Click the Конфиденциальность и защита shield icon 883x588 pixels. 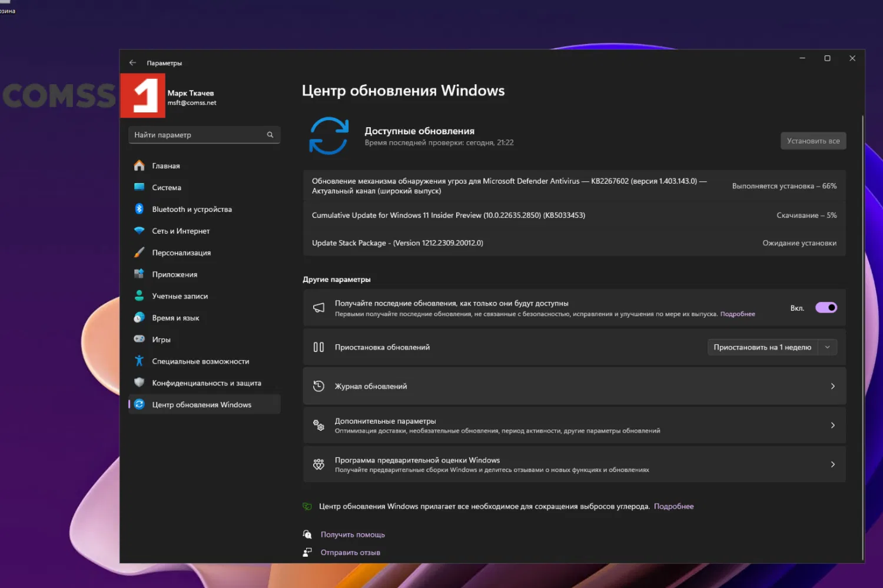[139, 383]
